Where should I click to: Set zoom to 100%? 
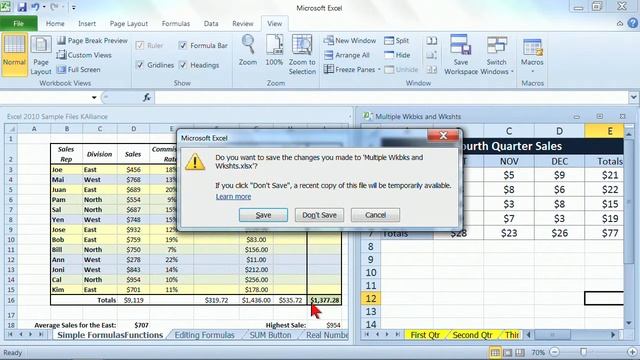(x=274, y=51)
